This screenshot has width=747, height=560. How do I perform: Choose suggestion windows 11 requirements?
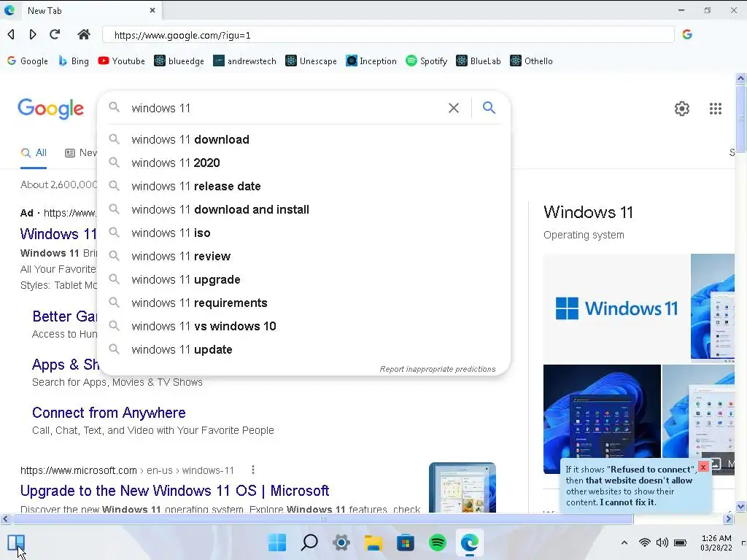[x=303, y=303]
